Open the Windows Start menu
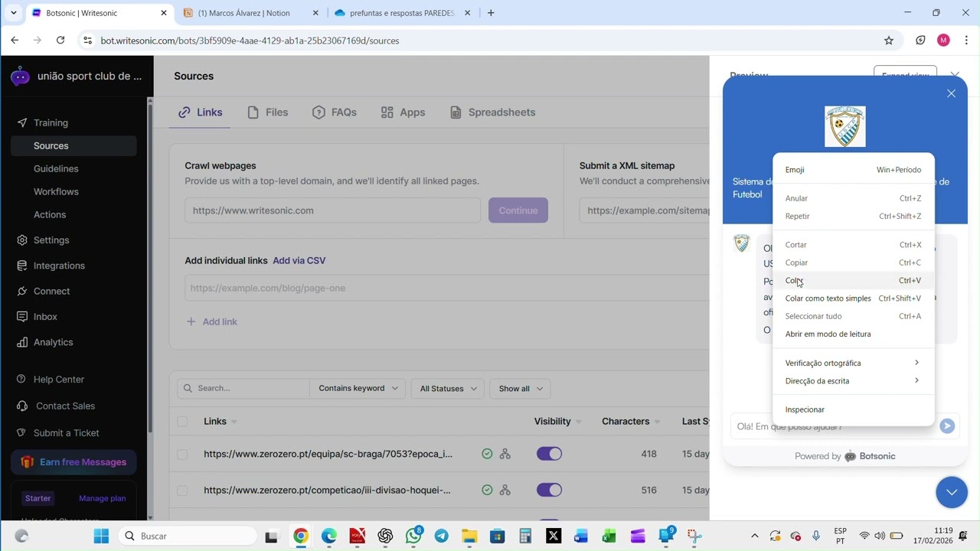 pyautogui.click(x=101, y=536)
